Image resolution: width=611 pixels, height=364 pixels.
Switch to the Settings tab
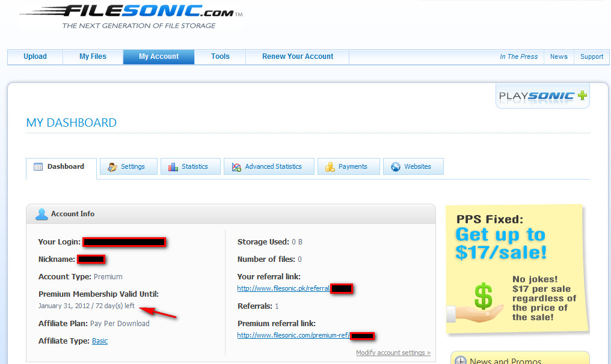[129, 166]
